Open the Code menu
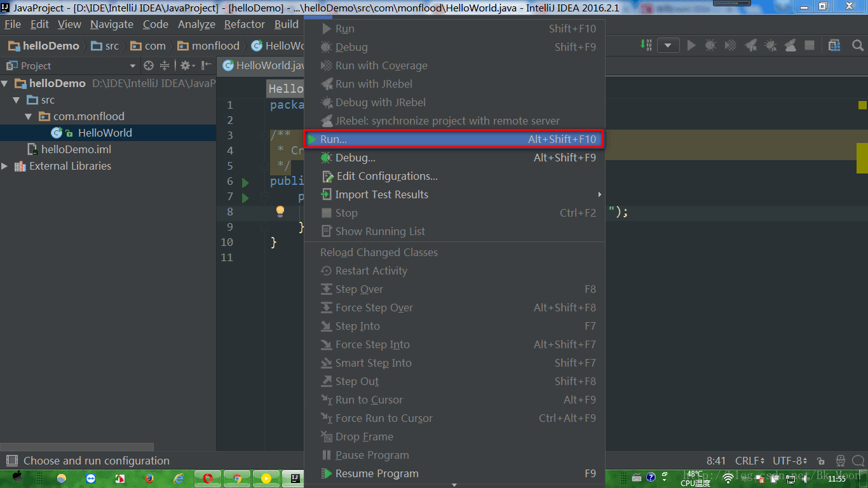868x488 pixels. pos(156,24)
